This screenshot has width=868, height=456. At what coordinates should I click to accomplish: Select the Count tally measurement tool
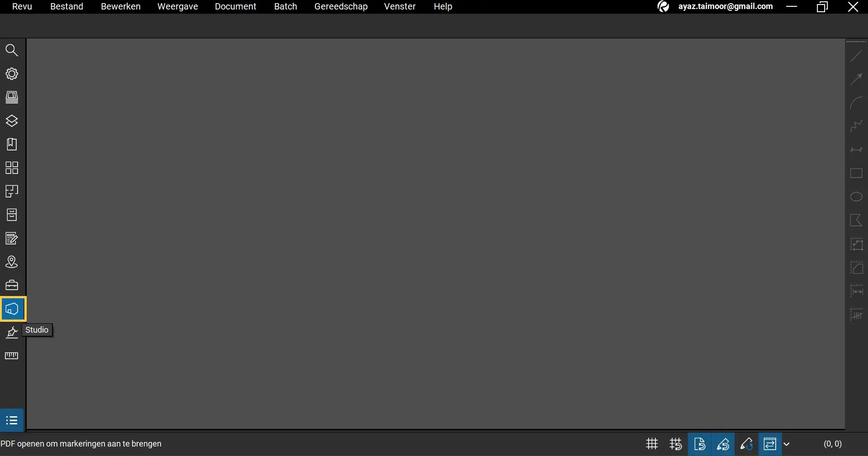pyautogui.click(x=856, y=315)
